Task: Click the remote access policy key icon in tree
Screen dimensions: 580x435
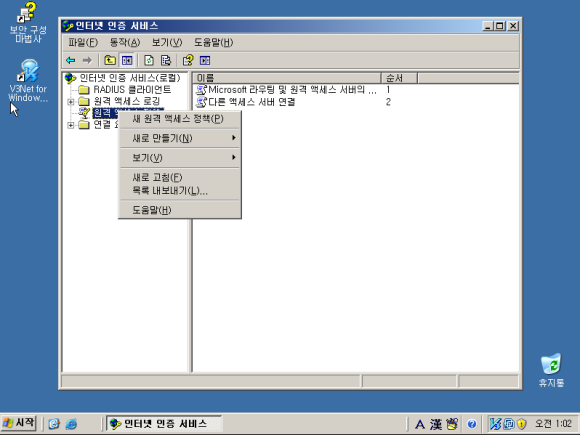Action: pos(85,113)
